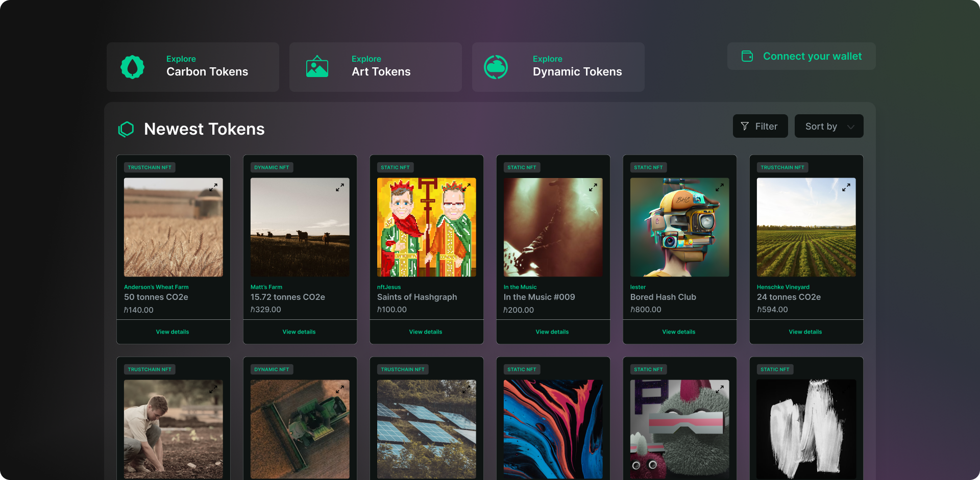Click the TRUSTCHAIN NFT tag on Henschke Vineyard card
The height and width of the screenshot is (480, 980).
point(782,167)
